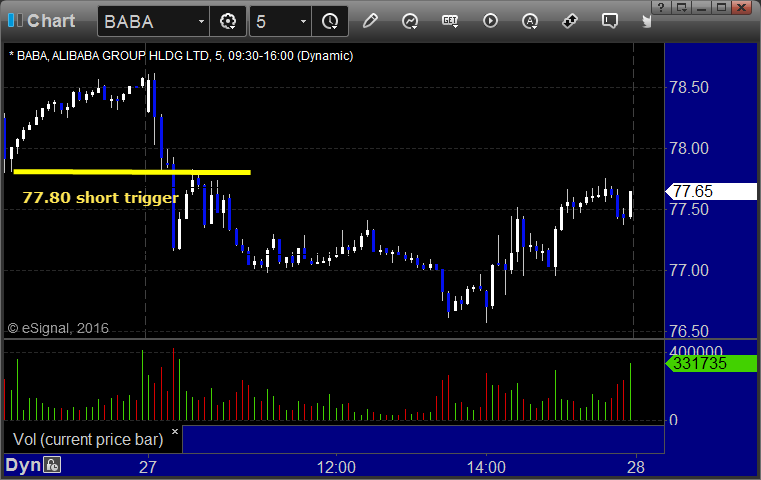The width and height of the screenshot is (761, 480).
Task: Click the 77.65 current price marker
Action: pos(712,191)
